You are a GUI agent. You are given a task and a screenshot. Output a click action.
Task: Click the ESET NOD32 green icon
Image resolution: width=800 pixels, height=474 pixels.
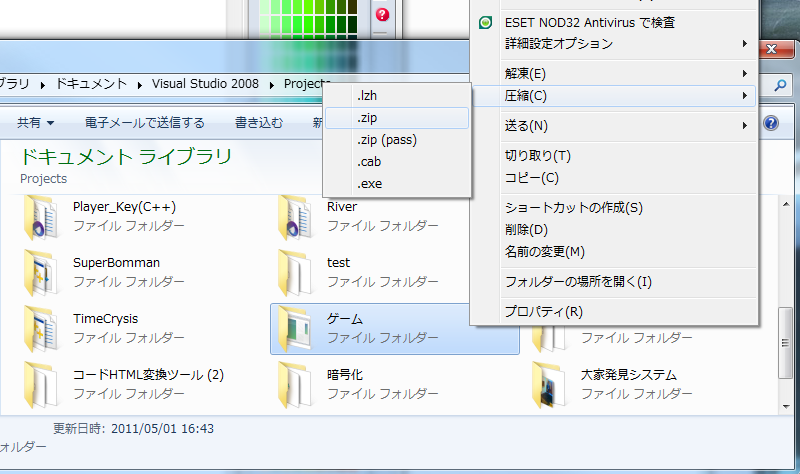(x=486, y=22)
